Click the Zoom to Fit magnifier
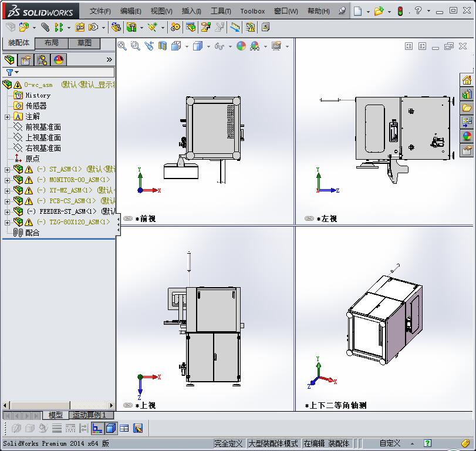 point(122,46)
